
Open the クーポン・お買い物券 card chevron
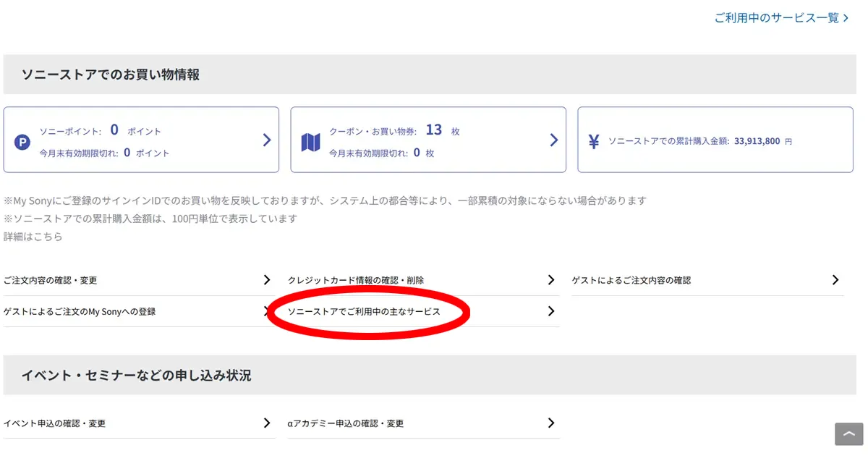(x=554, y=140)
